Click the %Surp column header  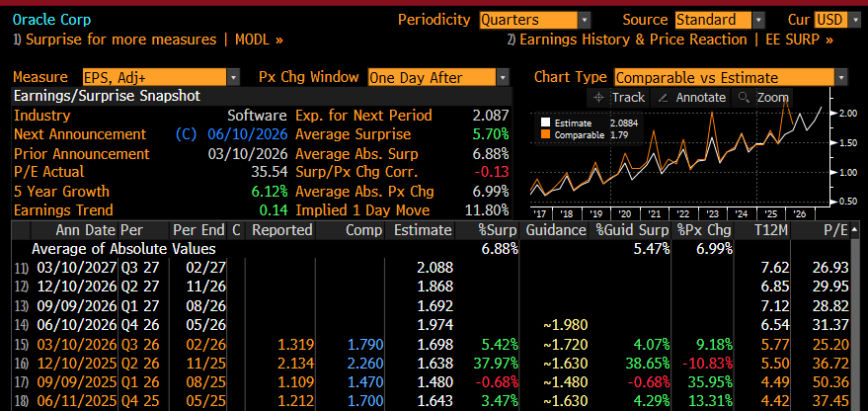pos(498,230)
